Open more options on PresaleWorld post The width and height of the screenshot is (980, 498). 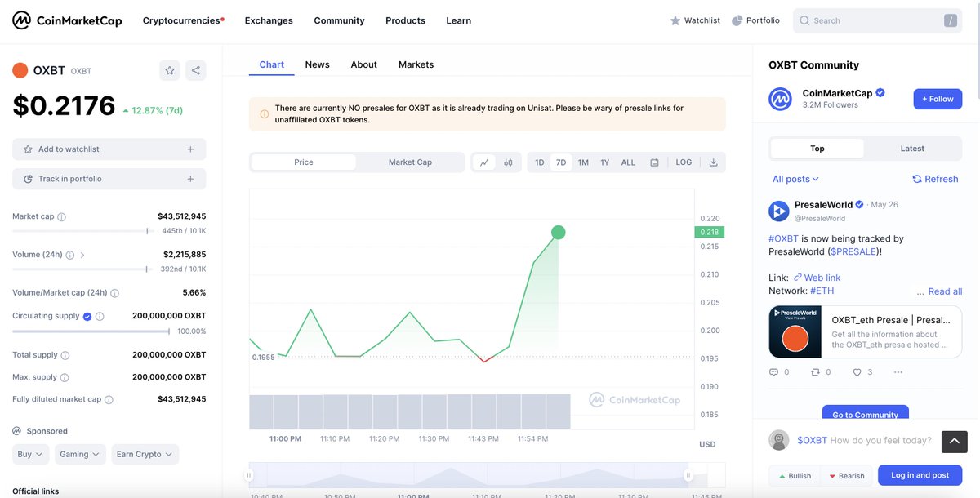pos(898,372)
